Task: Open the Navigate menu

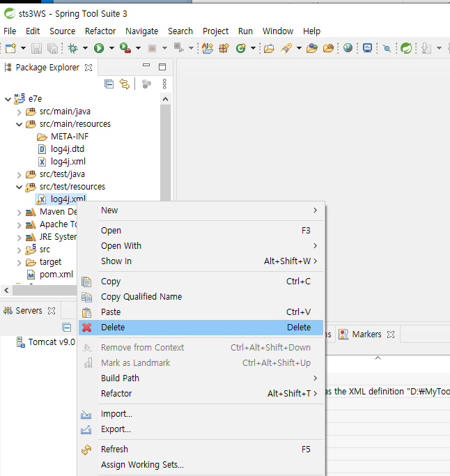Action: [141, 31]
